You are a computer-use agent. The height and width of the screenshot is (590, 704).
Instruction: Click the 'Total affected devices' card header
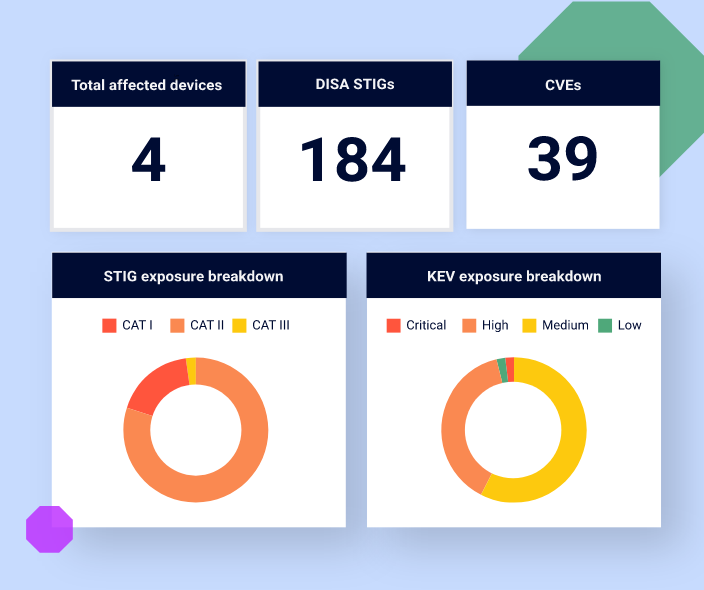click(149, 84)
